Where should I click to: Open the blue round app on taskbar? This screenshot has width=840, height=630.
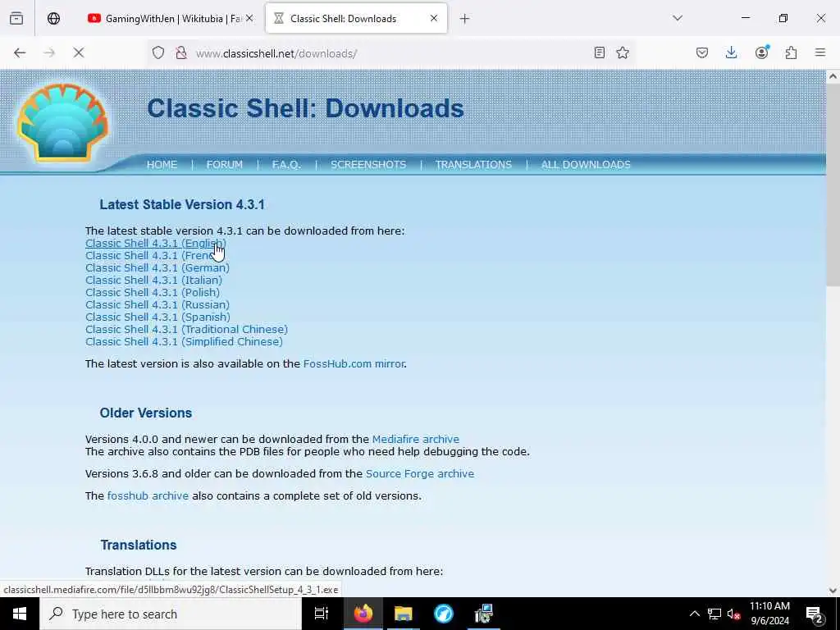point(443,614)
